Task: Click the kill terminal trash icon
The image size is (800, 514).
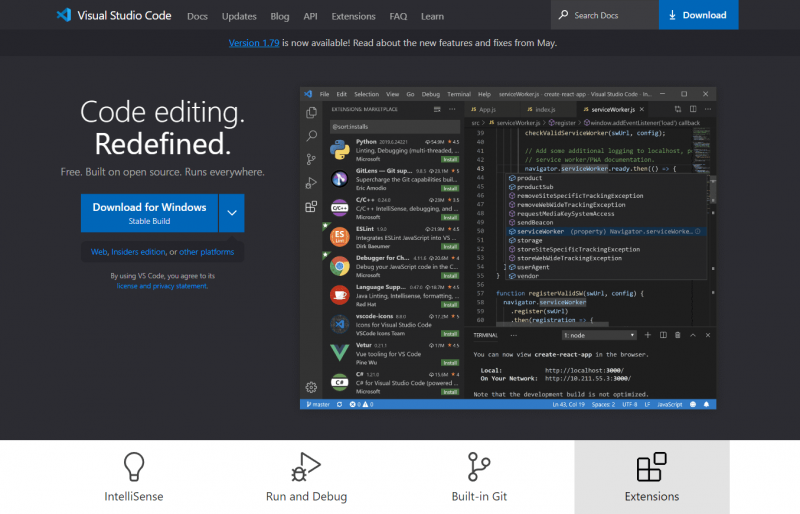Action: click(678, 335)
